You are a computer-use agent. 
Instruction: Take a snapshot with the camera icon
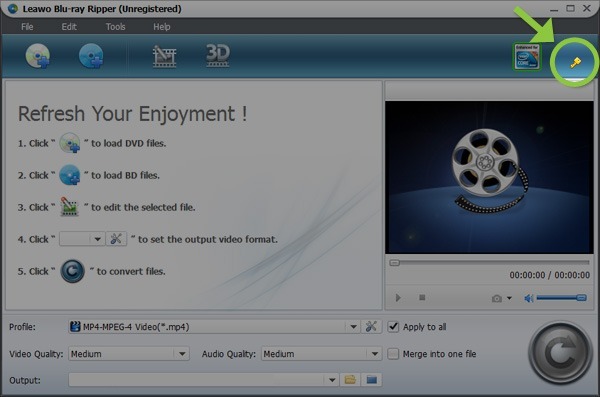[497, 298]
